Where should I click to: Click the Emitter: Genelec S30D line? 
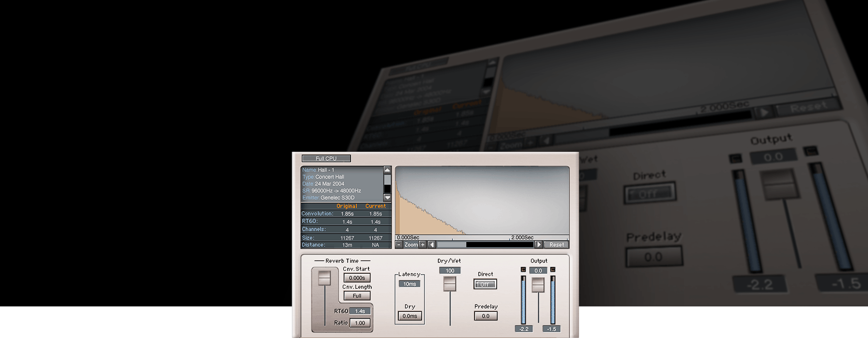328,198
